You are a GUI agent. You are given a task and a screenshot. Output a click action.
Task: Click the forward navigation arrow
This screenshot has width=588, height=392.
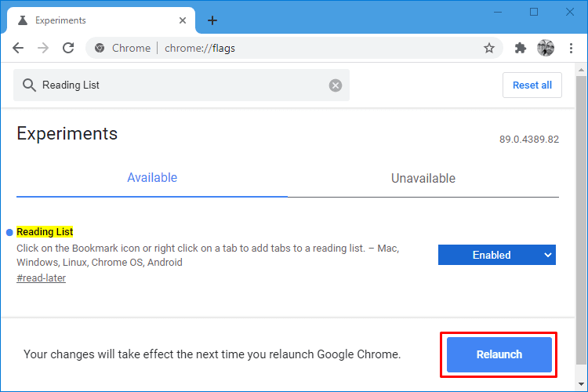(x=43, y=48)
